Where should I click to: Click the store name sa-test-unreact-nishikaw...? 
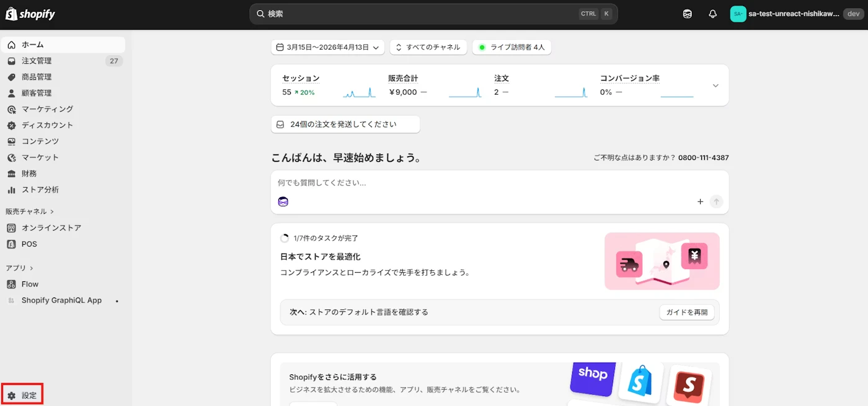tap(794, 14)
